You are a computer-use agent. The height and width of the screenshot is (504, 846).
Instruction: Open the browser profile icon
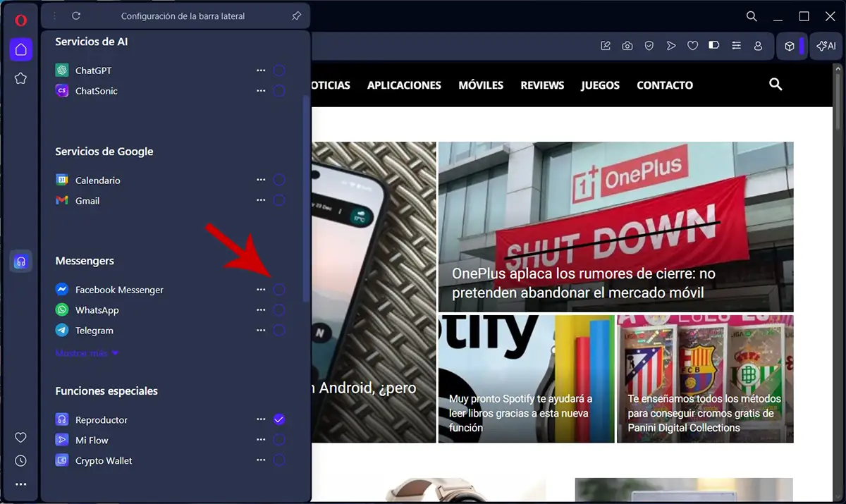coord(758,45)
